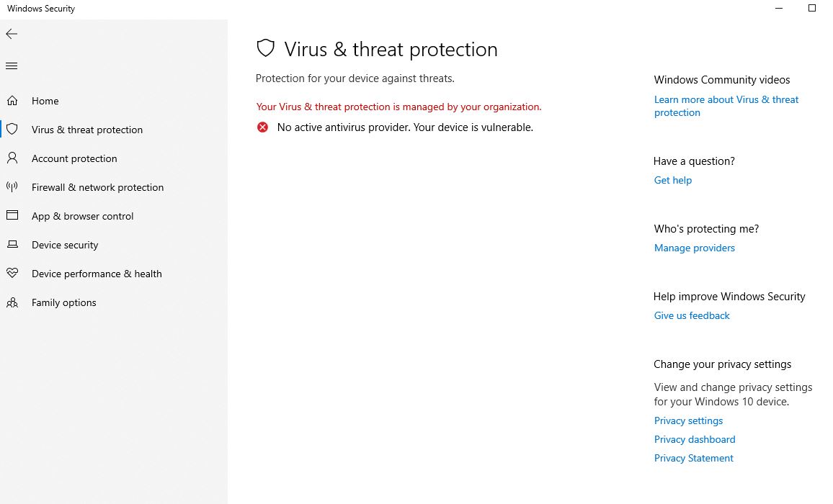
Task: Click the App & browser control window icon
Action: tap(12, 216)
